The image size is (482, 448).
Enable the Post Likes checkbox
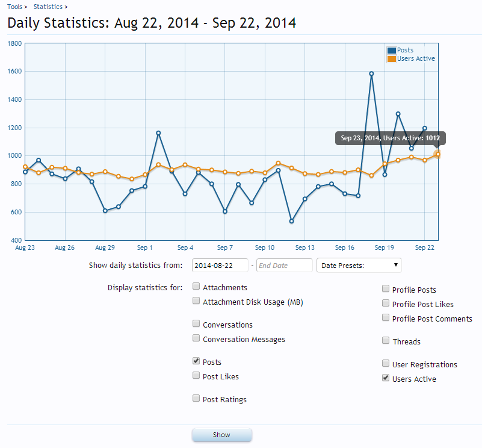click(196, 375)
